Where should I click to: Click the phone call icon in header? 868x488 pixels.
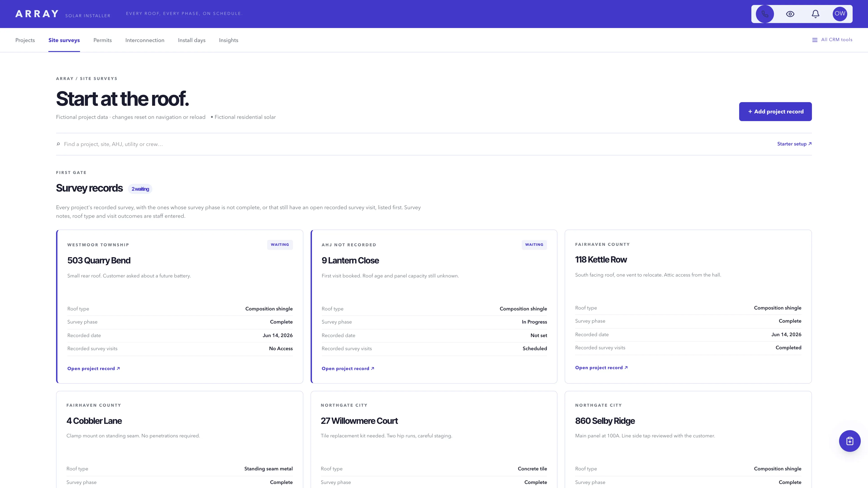pyautogui.click(x=764, y=14)
